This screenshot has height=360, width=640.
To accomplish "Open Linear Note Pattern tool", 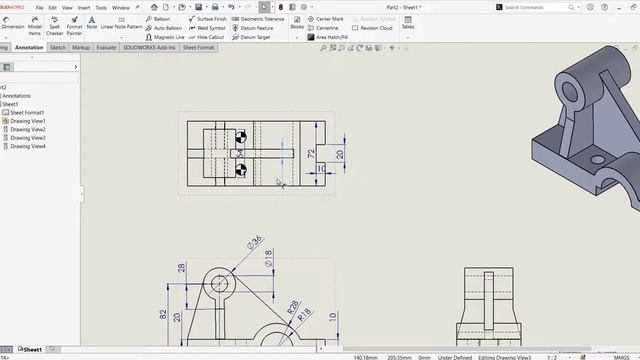I will tap(122, 23).
